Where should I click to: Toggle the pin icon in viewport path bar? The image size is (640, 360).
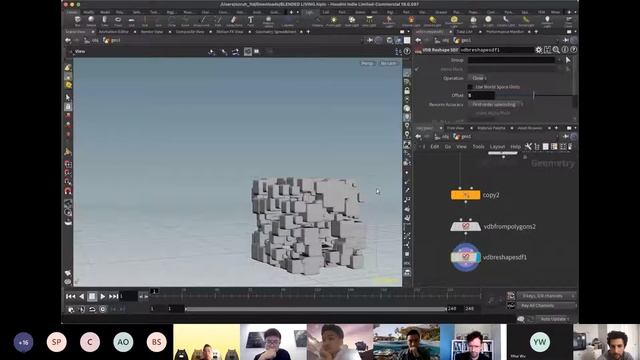point(370,40)
